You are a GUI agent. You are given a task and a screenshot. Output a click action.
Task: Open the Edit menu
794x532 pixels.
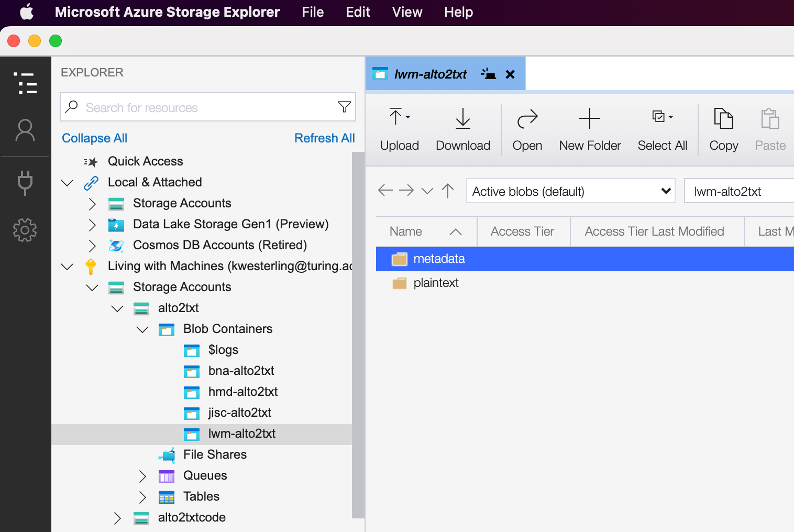tap(358, 12)
